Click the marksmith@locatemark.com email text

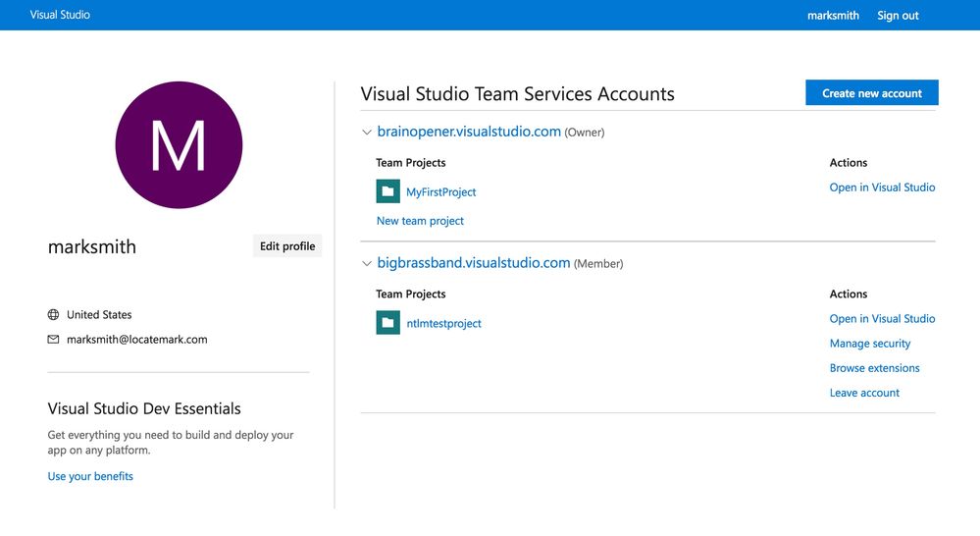137,340
